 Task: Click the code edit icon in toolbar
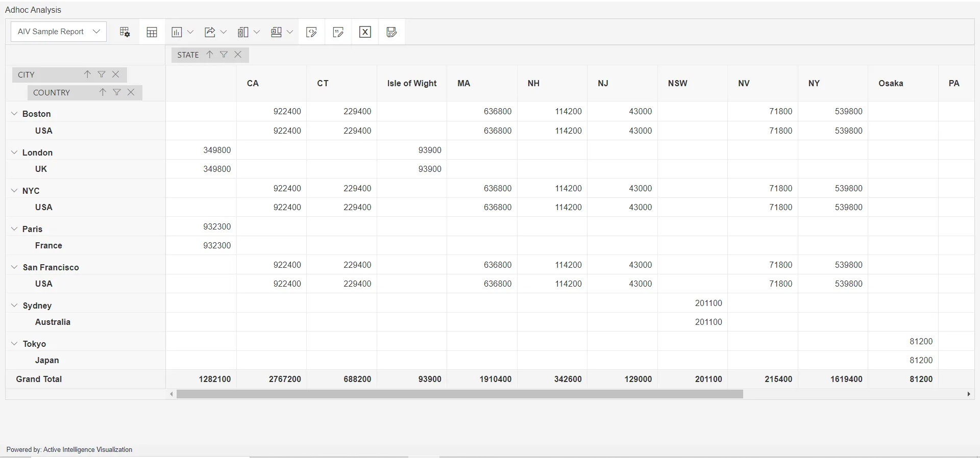[311, 32]
